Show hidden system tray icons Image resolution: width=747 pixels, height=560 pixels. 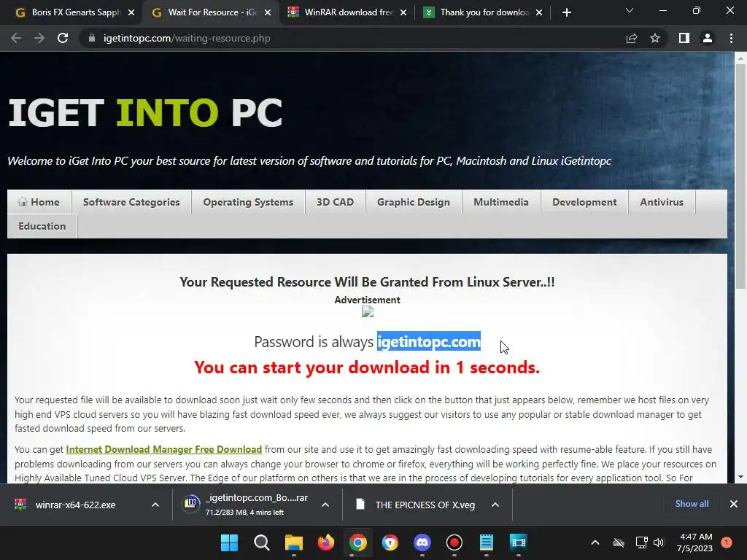pyautogui.click(x=595, y=542)
